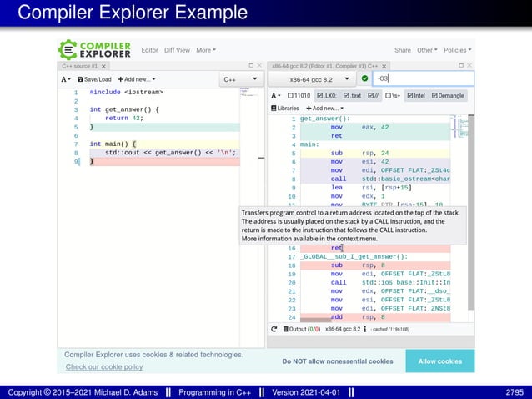Click the 'return 42;' source line
The height and width of the screenshot is (399, 532).
click(x=124, y=119)
